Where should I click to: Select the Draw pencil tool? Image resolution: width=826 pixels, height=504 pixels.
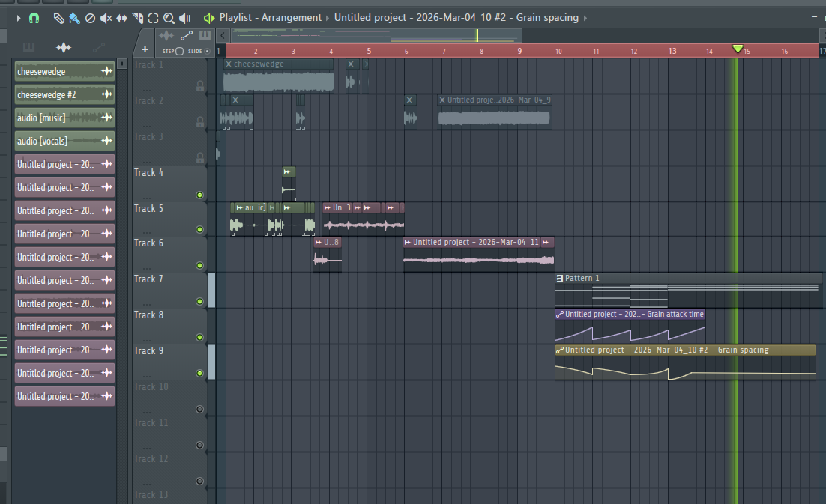tap(58, 17)
